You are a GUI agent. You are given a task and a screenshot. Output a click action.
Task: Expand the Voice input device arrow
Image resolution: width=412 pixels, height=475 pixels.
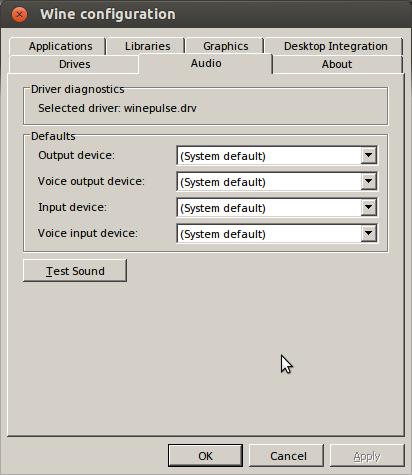(368, 233)
